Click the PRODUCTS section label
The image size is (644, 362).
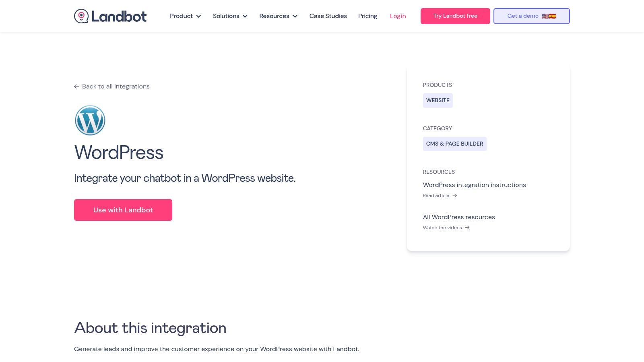[438, 85]
